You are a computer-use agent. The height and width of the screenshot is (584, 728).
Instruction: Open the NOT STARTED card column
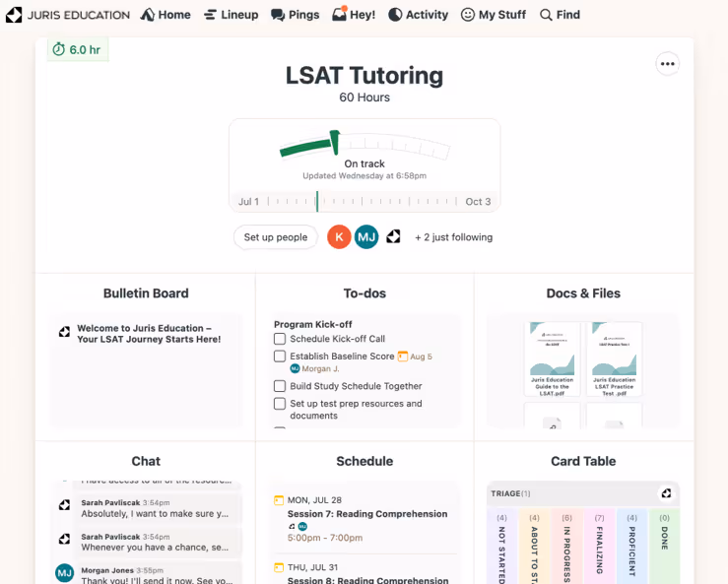(501, 547)
